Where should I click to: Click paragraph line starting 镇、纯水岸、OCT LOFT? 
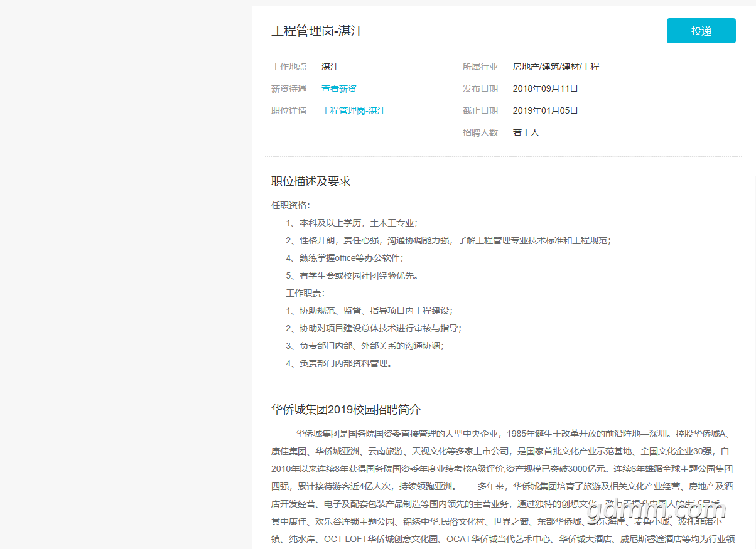pos(502,539)
